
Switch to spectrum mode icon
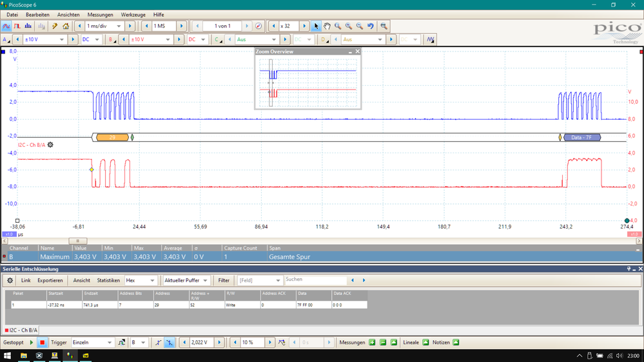pos(29,26)
